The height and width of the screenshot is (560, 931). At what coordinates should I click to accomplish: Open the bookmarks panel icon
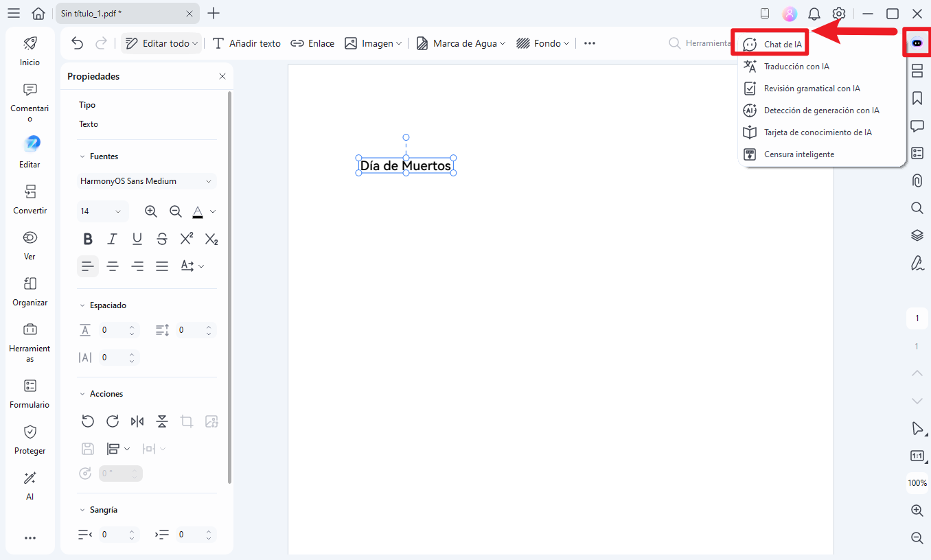click(x=917, y=98)
